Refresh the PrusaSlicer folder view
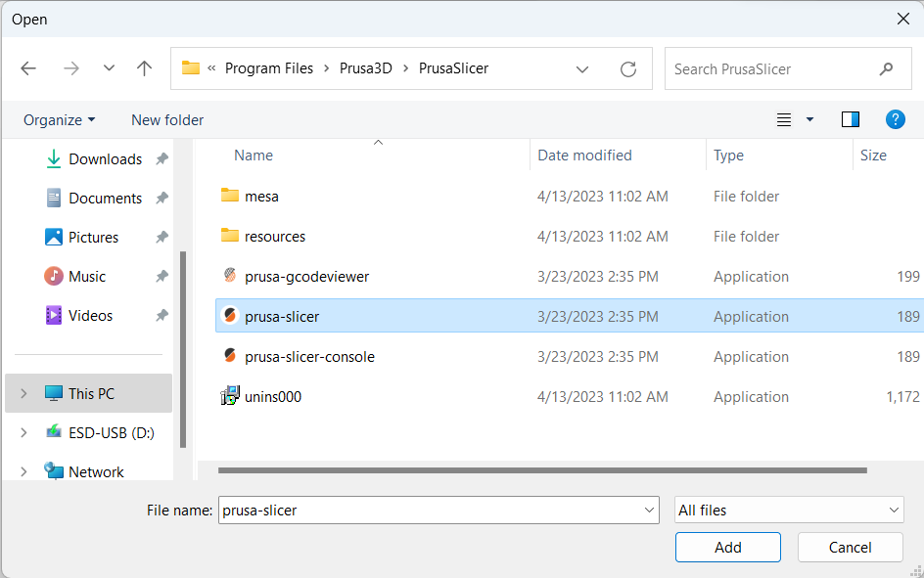 (628, 68)
